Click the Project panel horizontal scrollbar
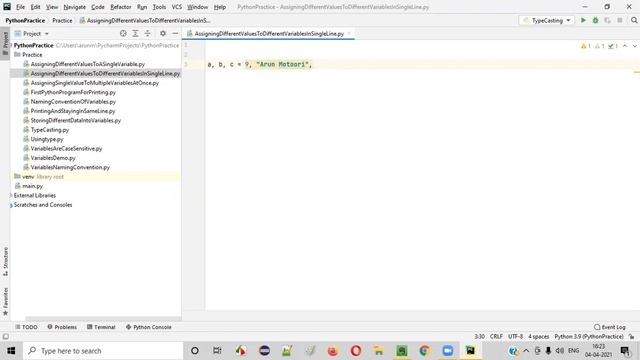The width and height of the screenshot is (640, 360). tap(103, 318)
